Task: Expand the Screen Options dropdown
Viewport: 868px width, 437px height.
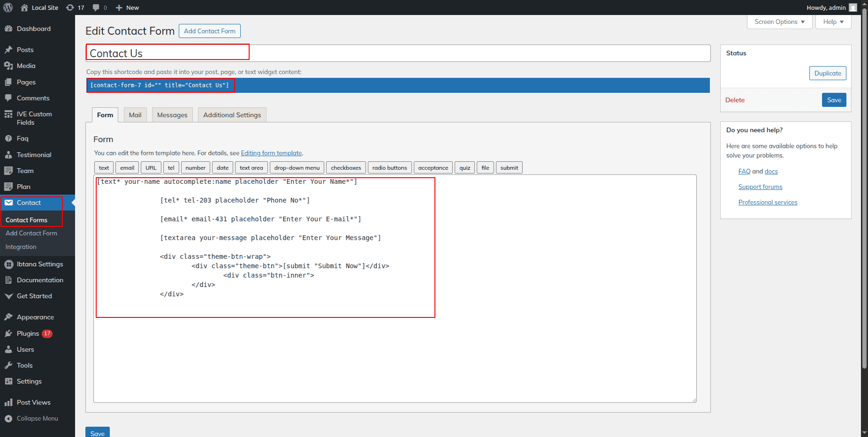Action: (x=779, y=22)
